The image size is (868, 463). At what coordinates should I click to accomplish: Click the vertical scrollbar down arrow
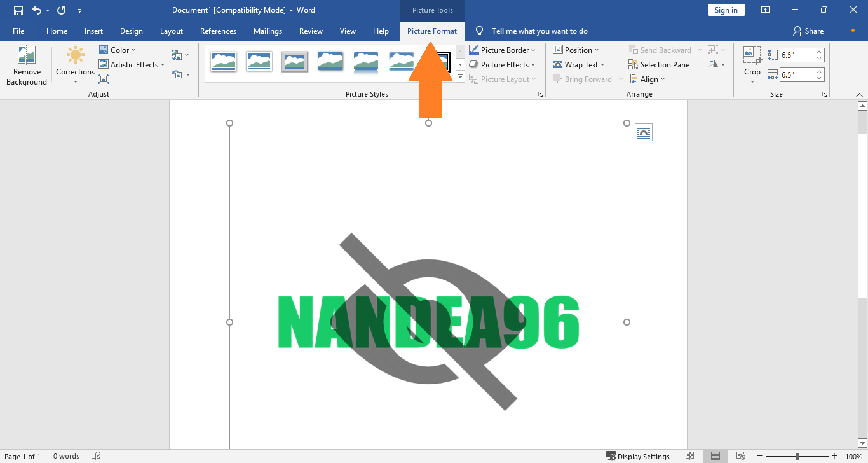coord(862,442)
